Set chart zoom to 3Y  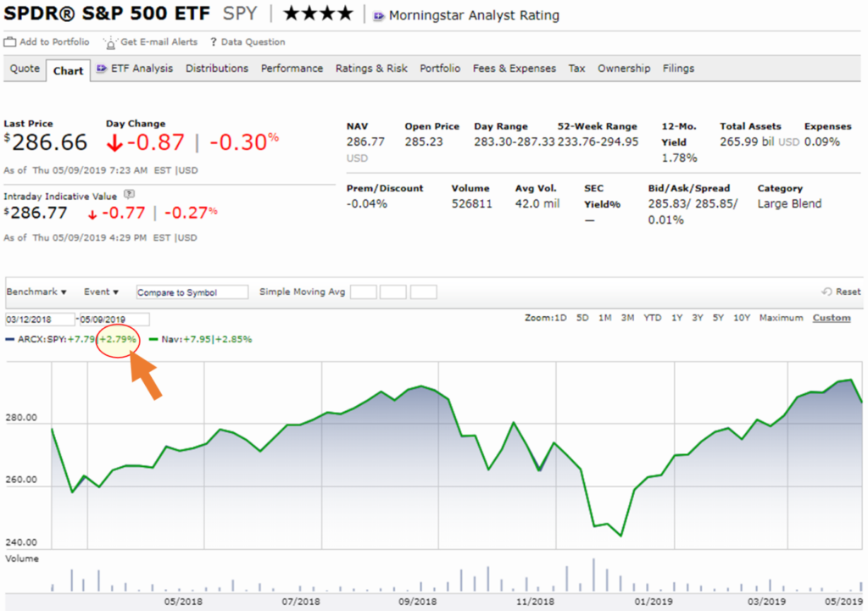698,318
